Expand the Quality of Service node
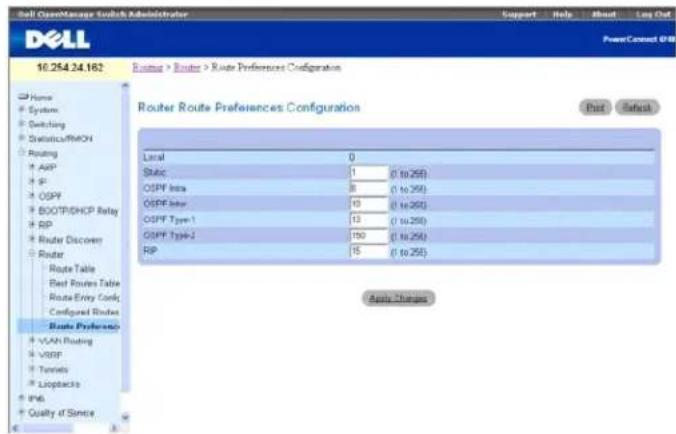This screenshot has height=434, width=676. [21, 412]
